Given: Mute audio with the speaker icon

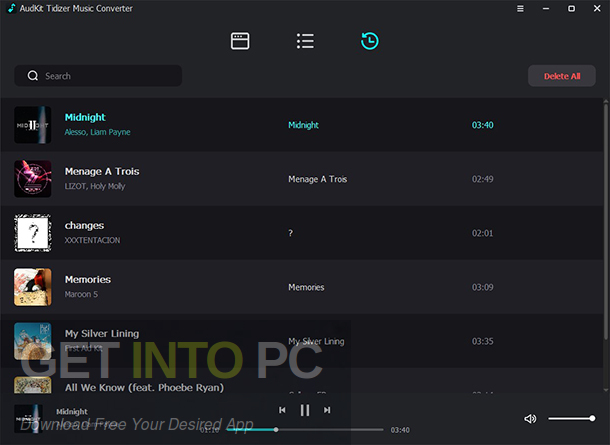Looking at the screenshot, I should tap(530, 419).
